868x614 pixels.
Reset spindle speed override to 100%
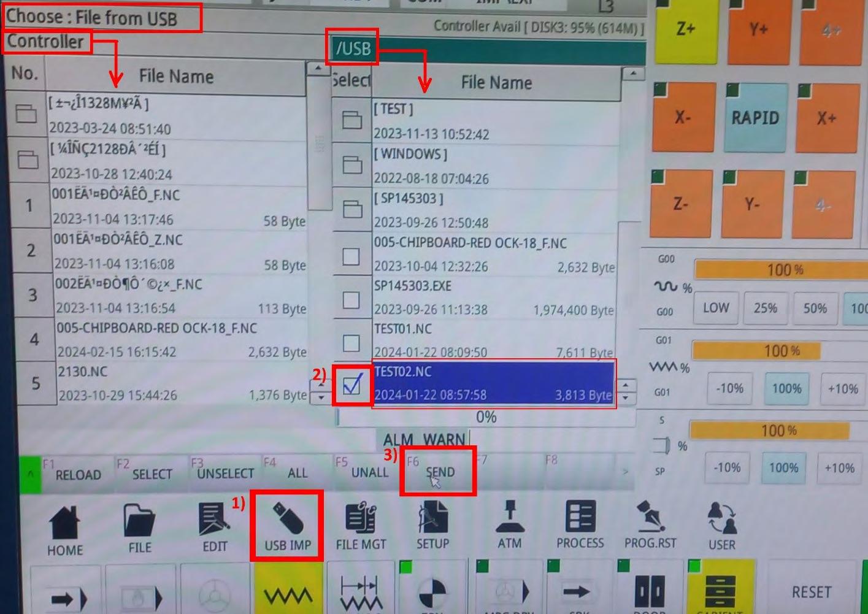click(784, 467)
